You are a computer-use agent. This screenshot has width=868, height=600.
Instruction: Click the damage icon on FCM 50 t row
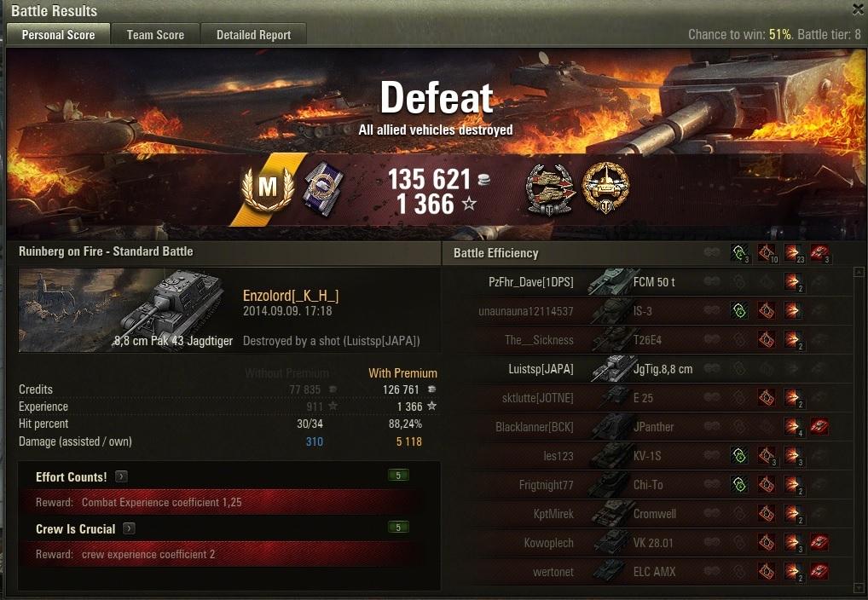[x=793, y=282]
